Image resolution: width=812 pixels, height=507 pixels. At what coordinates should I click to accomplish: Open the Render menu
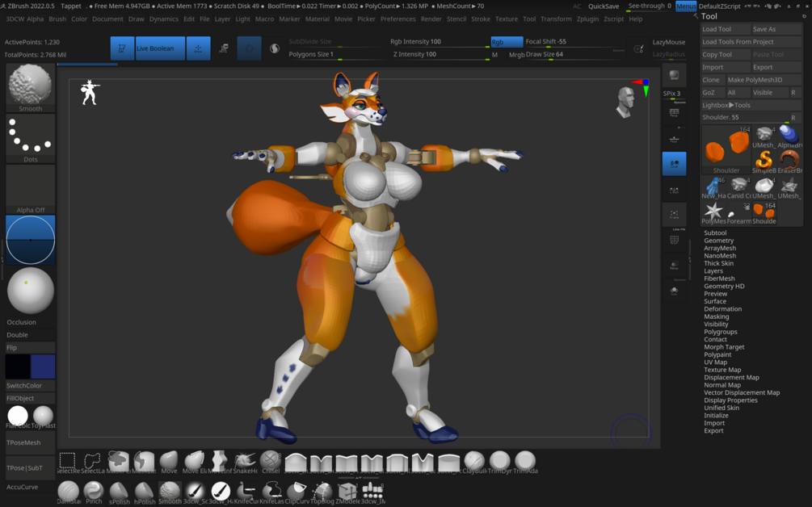point(431,19)
